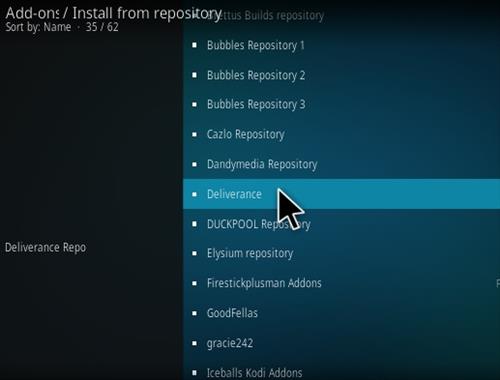500x380 pixels.
Task: Click the Add-ons / Install from repository heading
Action: coord(114,13)
